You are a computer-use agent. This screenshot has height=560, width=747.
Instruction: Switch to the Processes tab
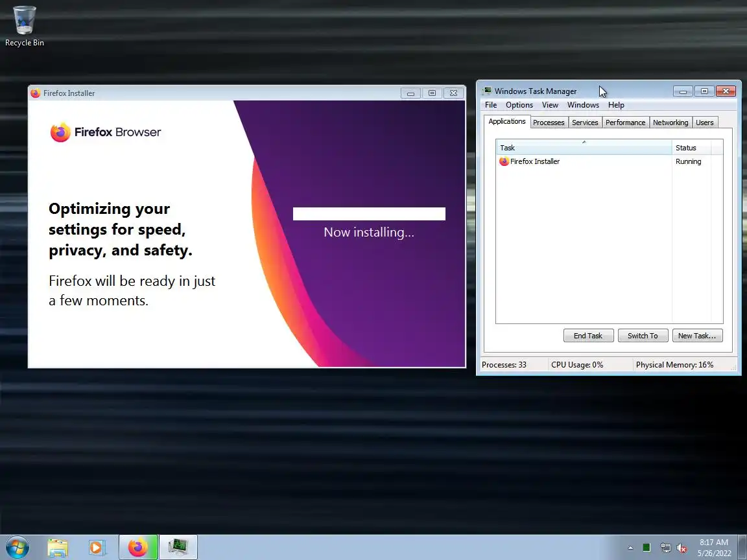pyautogui.click(x=549, y=122)
